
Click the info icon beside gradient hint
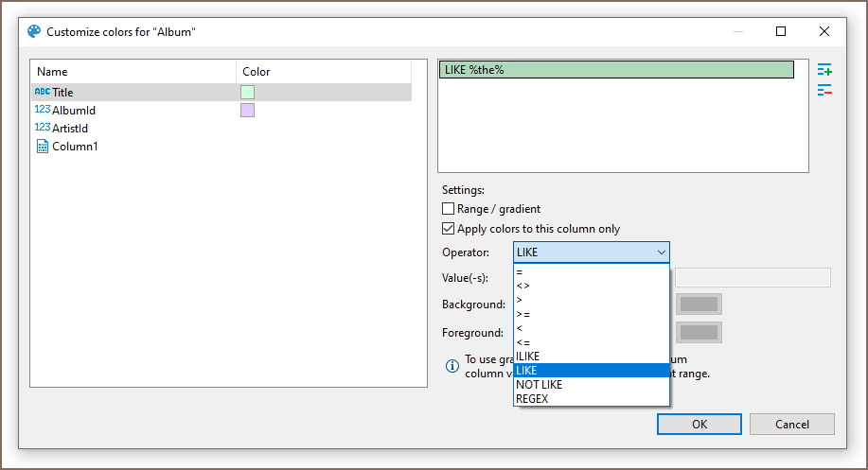(x=452, y=363)
